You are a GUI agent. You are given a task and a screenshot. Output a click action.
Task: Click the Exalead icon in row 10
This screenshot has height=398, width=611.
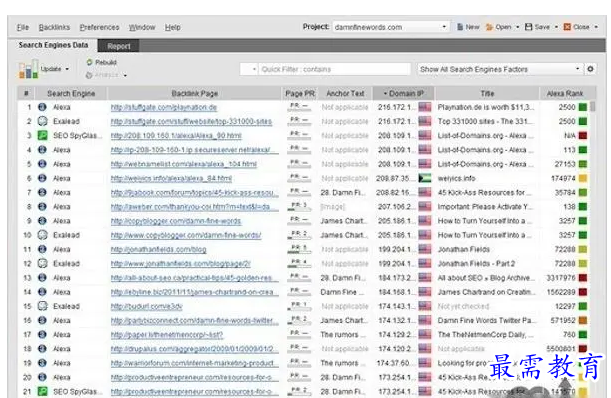click(42, 235)
